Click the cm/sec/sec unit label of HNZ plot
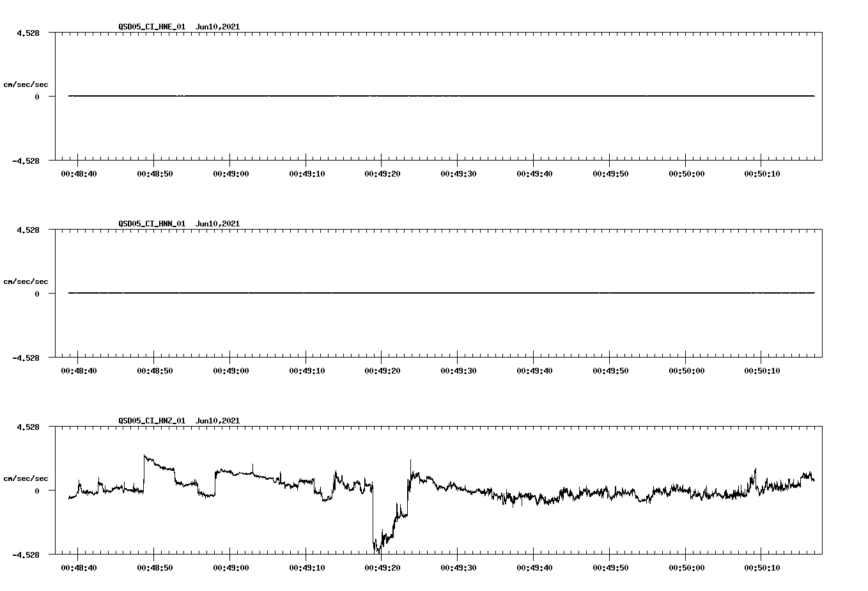Viewport: 868px width, 591px height. (x=26, y=478)
